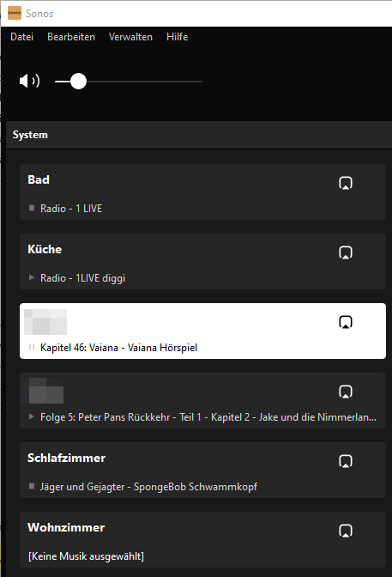Click the pause indicator beside Kapitel 46: Vaiana
Screen dimensions: 392x577
[32, 347]
